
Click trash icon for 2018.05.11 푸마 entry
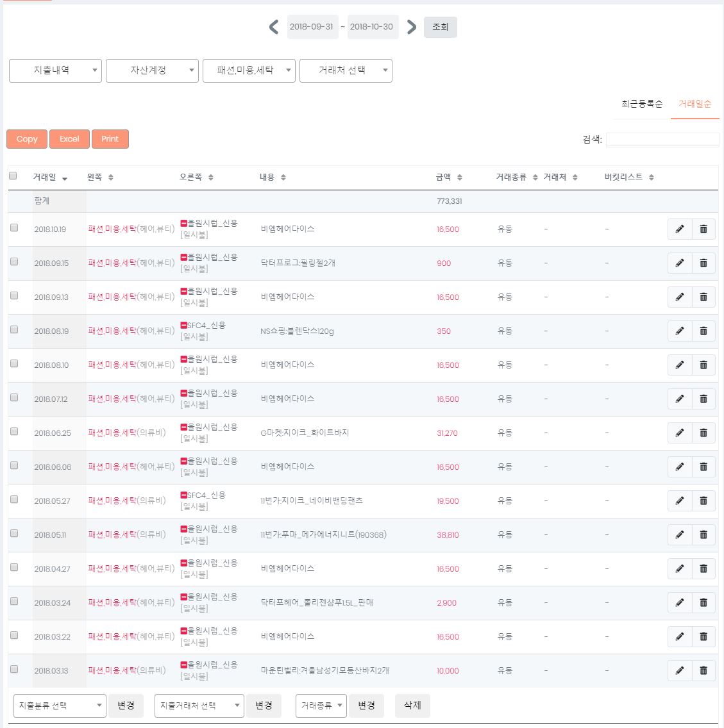pyautogui.click(x=703, y=534)
